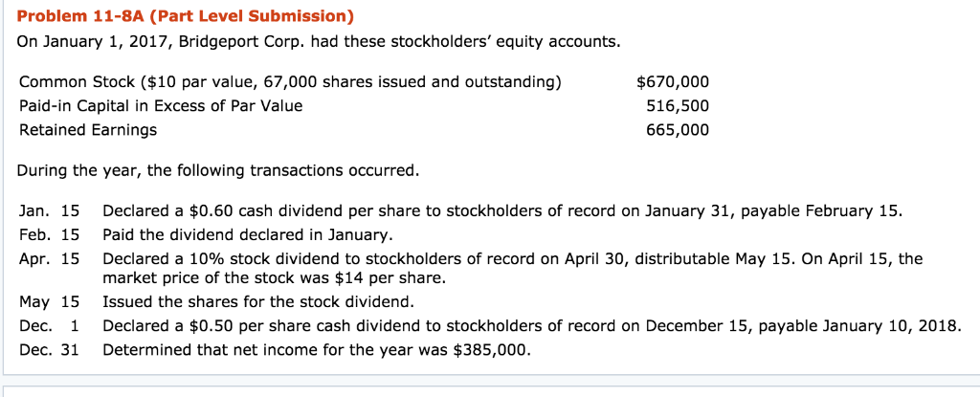Click the Feb. 15 date label
This screenshot has width=980, height=397.
[50, 234]
